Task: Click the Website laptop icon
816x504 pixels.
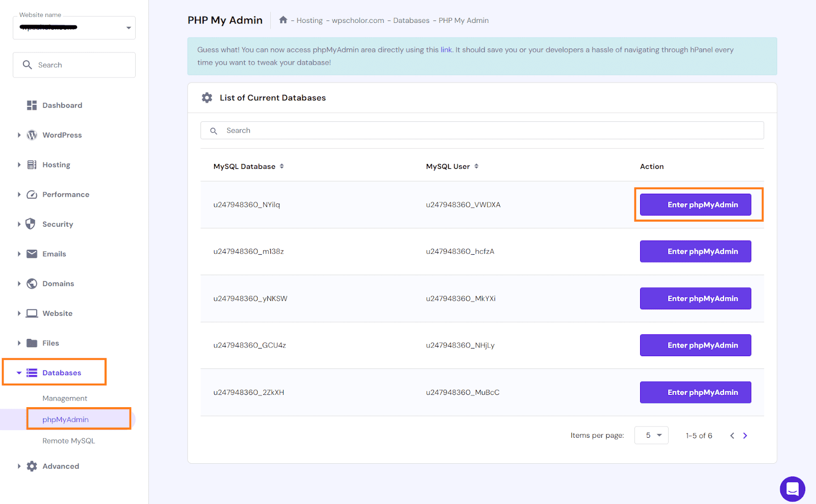Action: 32,313
